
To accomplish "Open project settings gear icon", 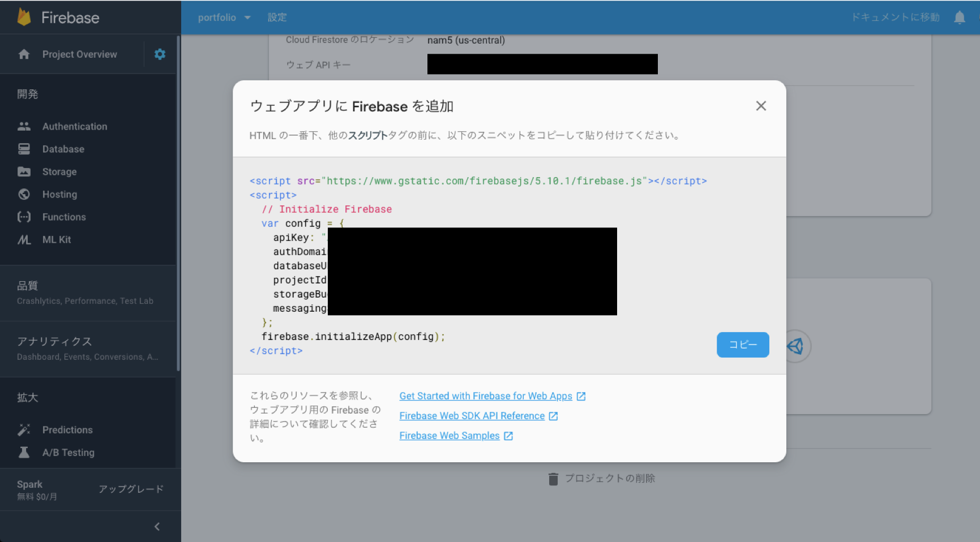I will click(160, 54).
